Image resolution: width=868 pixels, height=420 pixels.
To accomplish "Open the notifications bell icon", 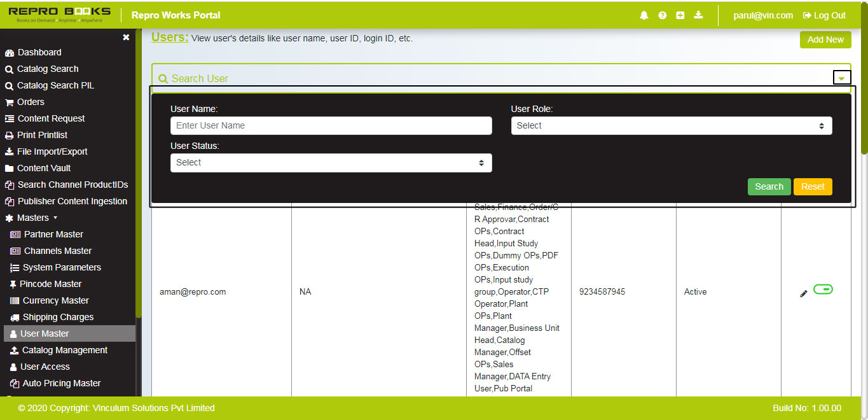I will [x=644, y=15].
